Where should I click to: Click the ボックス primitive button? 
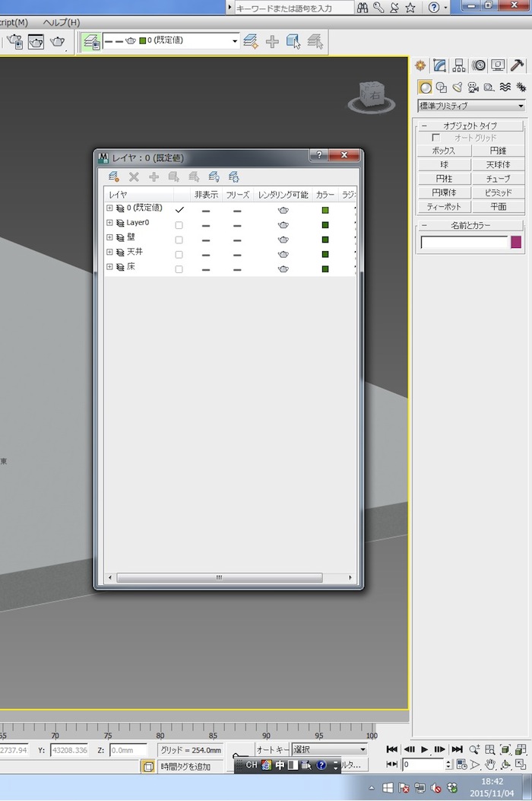(x=444, y=151)
